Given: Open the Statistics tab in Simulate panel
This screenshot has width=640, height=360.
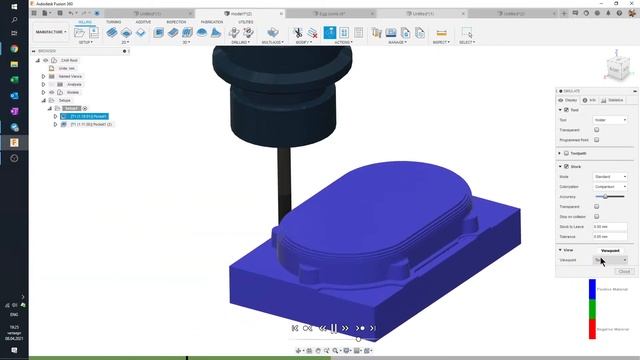Looking at the screenshot, I should [612, 100].
